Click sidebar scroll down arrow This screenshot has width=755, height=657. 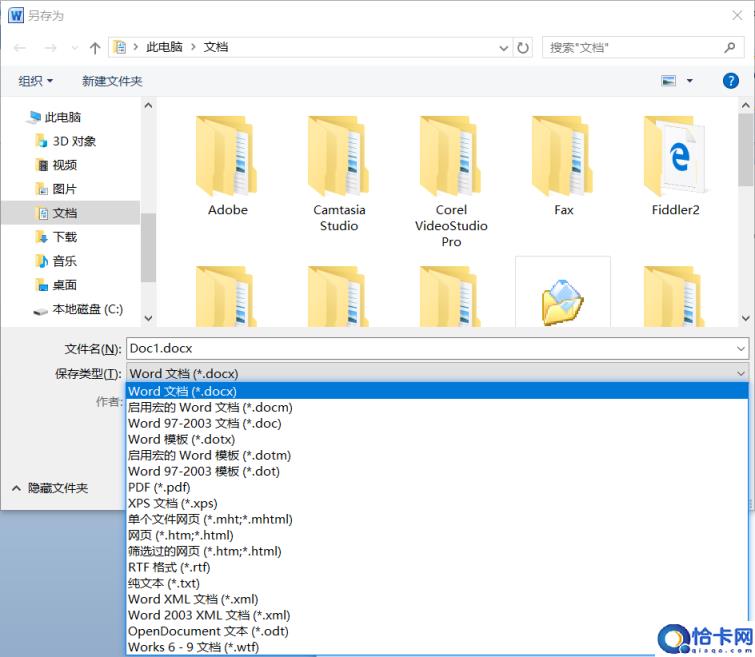pyautogui.click(x=148, y=318)
